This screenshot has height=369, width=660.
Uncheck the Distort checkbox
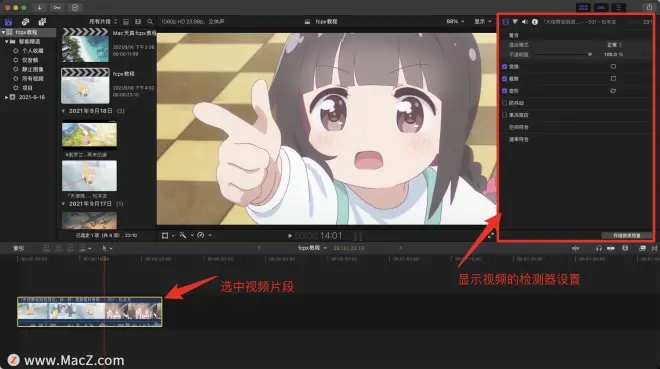(505, 91)
